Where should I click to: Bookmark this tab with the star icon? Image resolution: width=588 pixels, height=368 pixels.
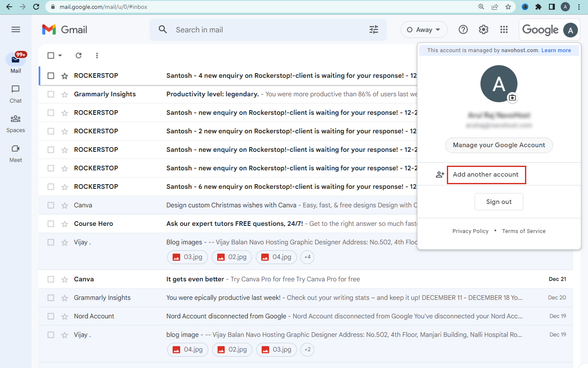point(508,7)
